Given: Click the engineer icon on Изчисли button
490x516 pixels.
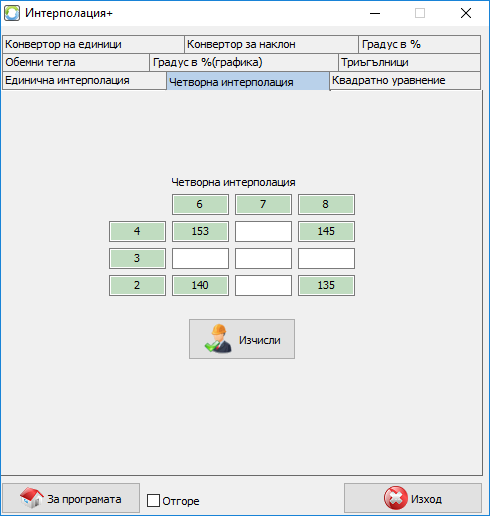Looking at the screenshot, I should [x=218, y=339].
